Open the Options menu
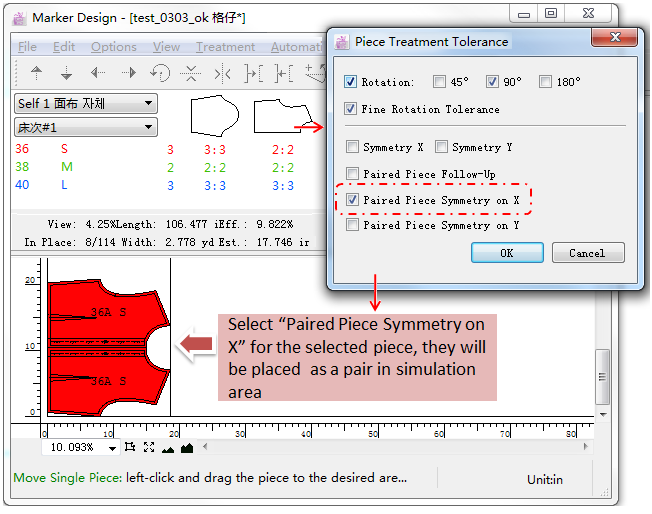This screenshot has width=652, height=514. (x=114, y=47)
